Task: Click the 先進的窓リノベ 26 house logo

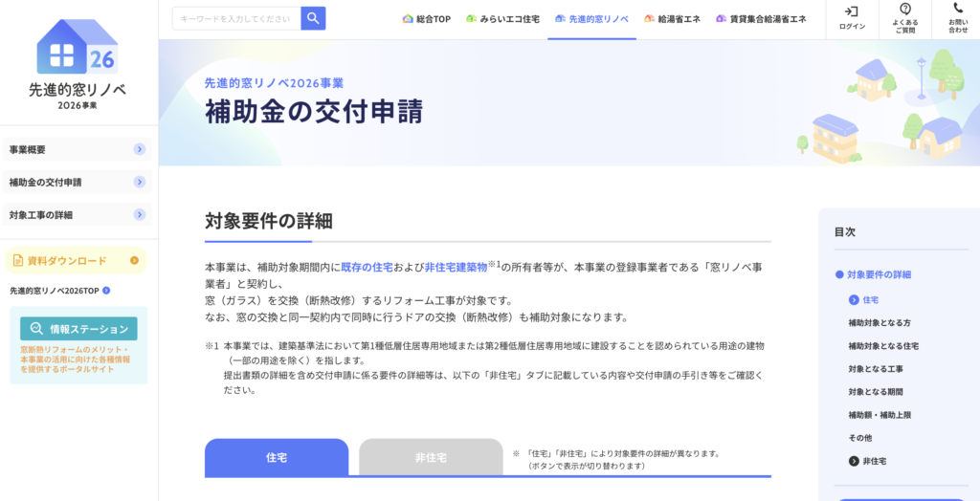Action: coord(78,64)
